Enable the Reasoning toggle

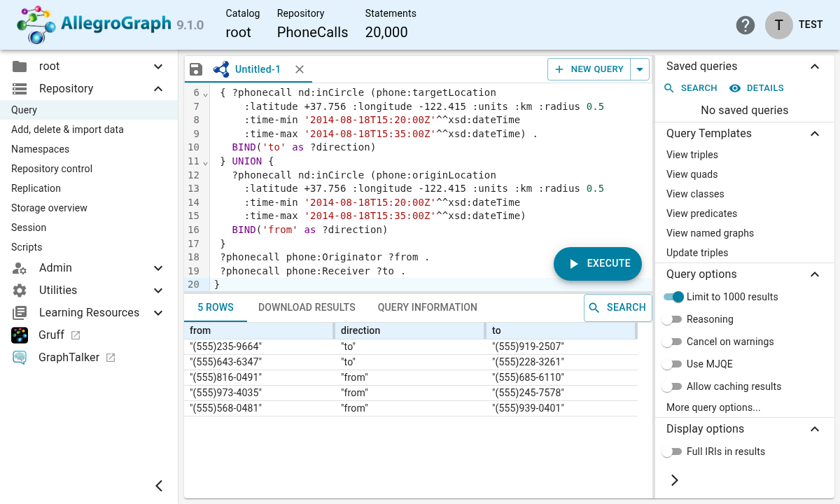tap(672, 319)
